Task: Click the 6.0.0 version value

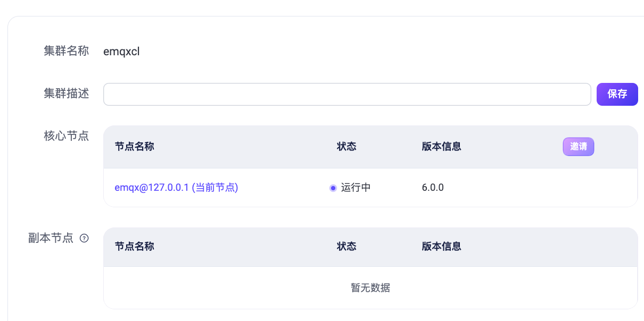Action: coord(433,188)
